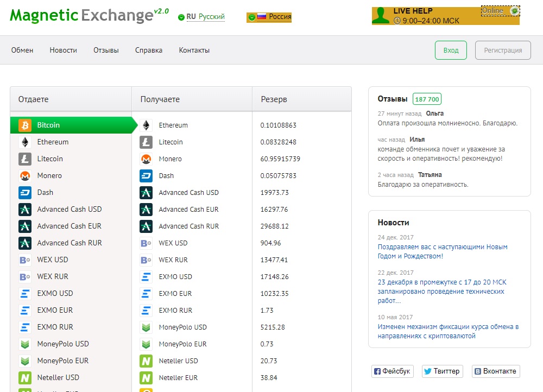Click the green live help person icon
The width and height of the screenshot is (543, 392).
pyautogui.click(x=381, y=16)
